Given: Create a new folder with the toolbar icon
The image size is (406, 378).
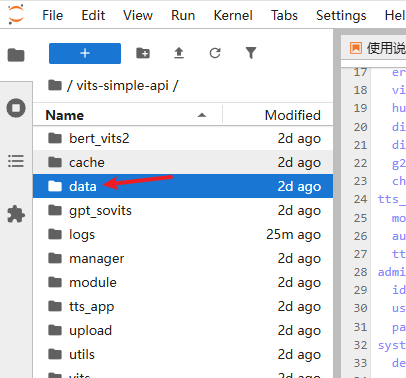Looking at the screenshot, I should (x=143, y=53).
